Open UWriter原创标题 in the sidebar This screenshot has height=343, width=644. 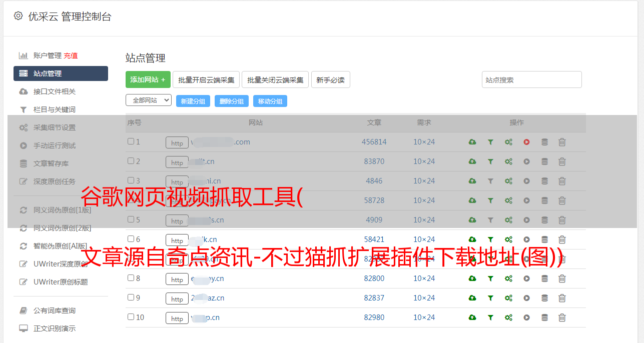click(61, 282)
